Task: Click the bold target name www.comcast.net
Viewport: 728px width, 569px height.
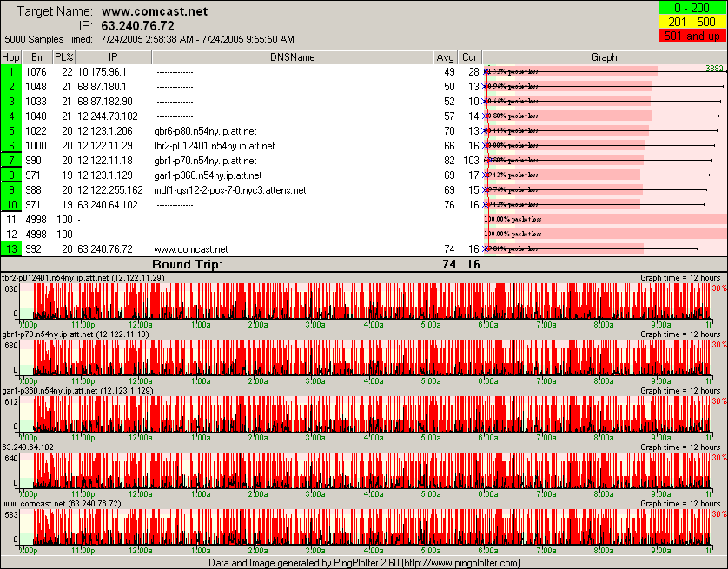Action: click(x=155, y=11)
